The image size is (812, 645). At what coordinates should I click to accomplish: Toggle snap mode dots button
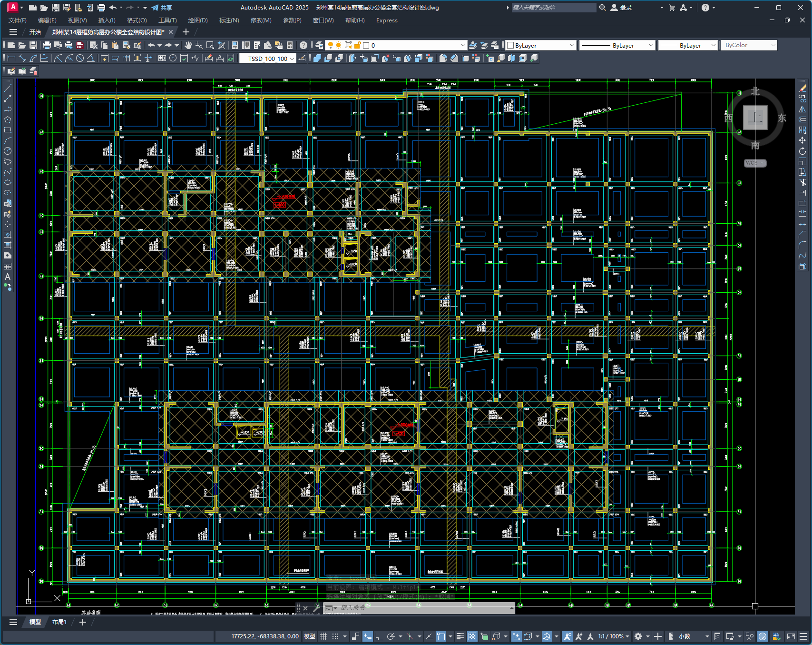pyautogui.click(x=335, y=636)
